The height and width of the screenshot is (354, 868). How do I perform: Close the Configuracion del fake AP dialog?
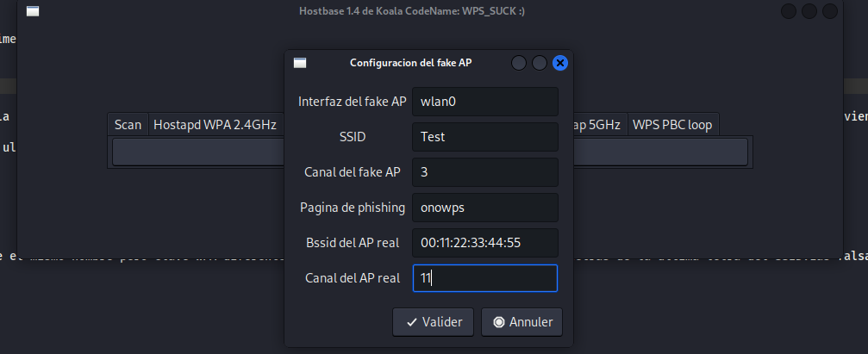tap(559, 63)
